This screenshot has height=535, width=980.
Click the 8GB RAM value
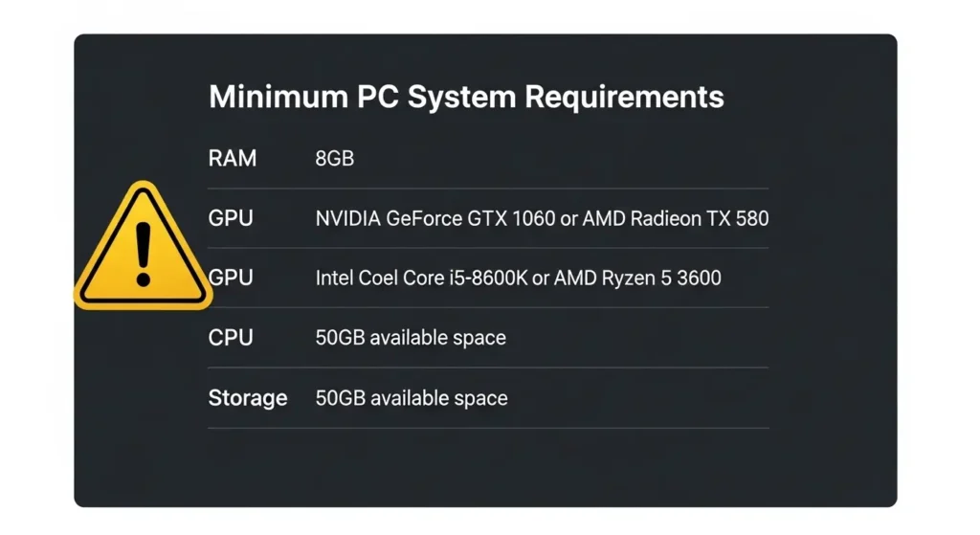(x=334, y=159)
